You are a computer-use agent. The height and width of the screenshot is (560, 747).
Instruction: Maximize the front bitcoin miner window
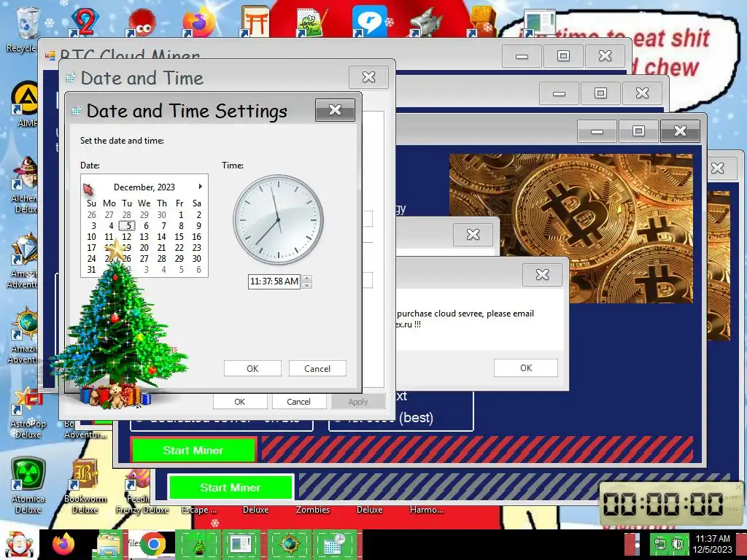[638, 131]
